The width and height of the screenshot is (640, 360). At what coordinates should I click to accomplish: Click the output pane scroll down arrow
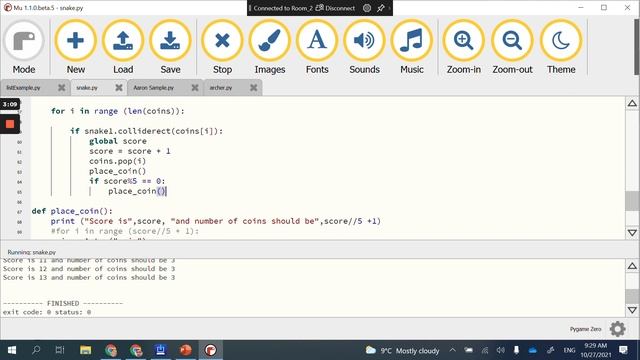(632, 310)
